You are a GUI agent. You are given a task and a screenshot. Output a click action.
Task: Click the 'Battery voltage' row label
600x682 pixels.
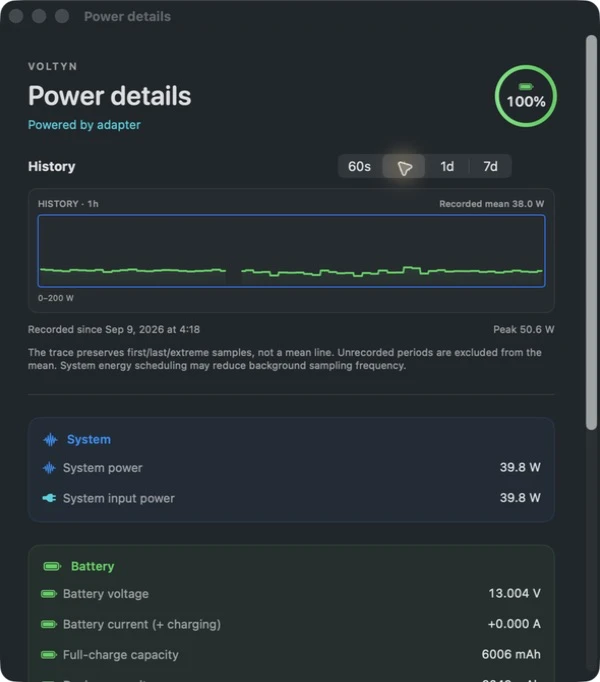tap(106, 594)
